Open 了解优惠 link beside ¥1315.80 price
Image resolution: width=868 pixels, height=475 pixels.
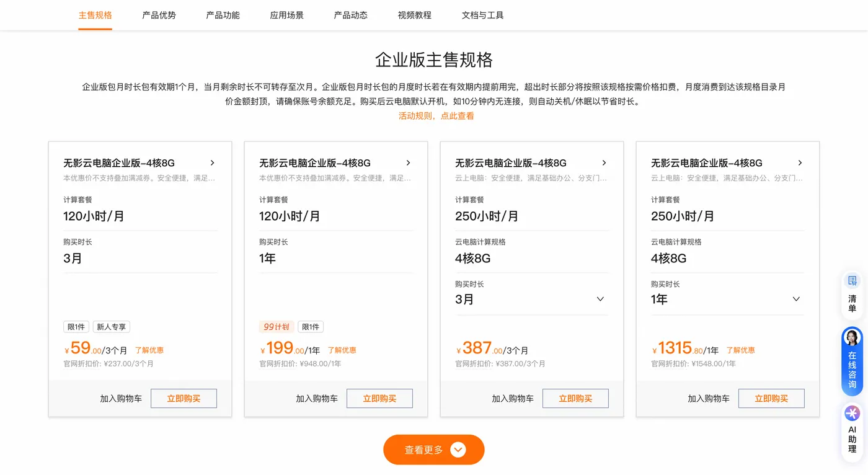pos(741,350)
